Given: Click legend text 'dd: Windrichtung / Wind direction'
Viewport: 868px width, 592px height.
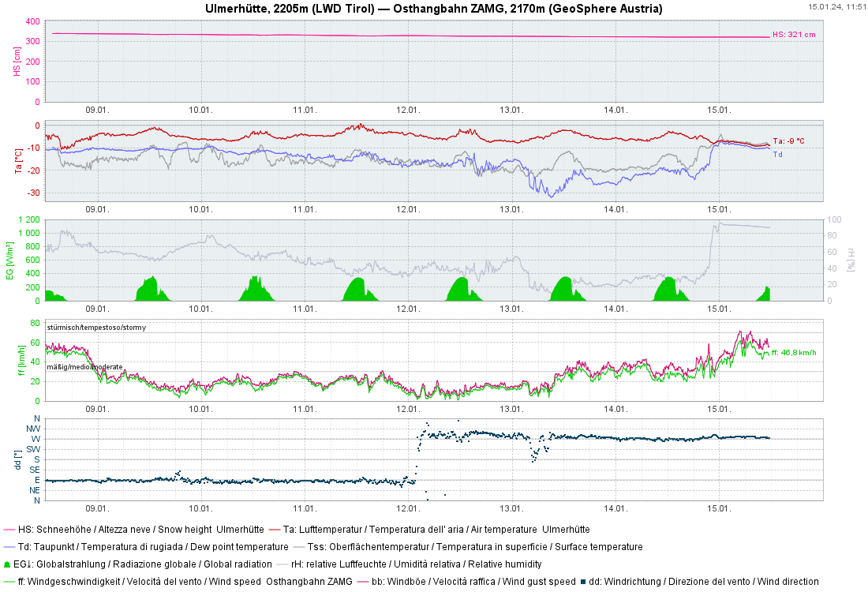Looking at the screenshot, I should pos(704,582).
